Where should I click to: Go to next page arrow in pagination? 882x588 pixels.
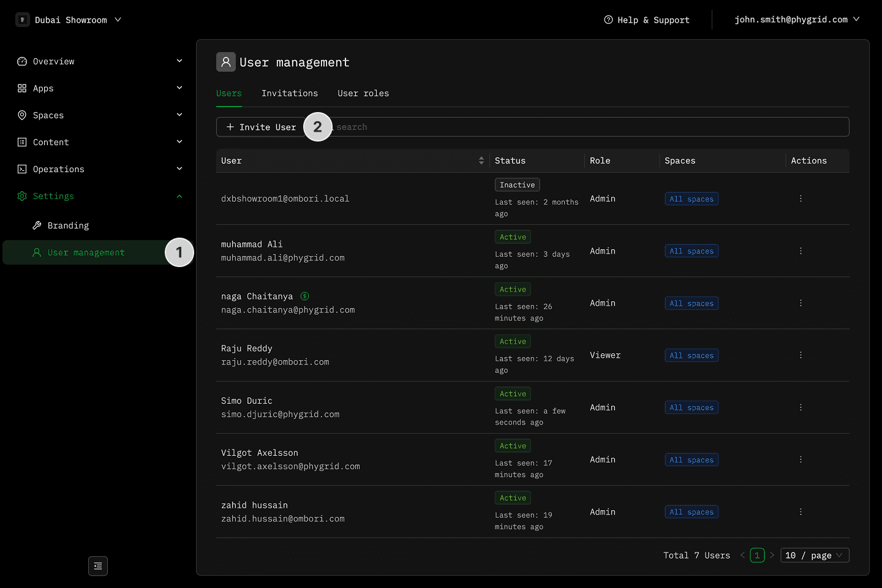(772, 555)
